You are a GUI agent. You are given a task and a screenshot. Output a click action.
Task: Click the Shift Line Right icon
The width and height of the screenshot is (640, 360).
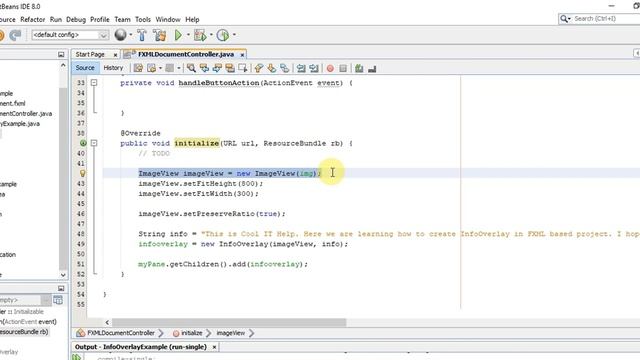pos(314,68)
